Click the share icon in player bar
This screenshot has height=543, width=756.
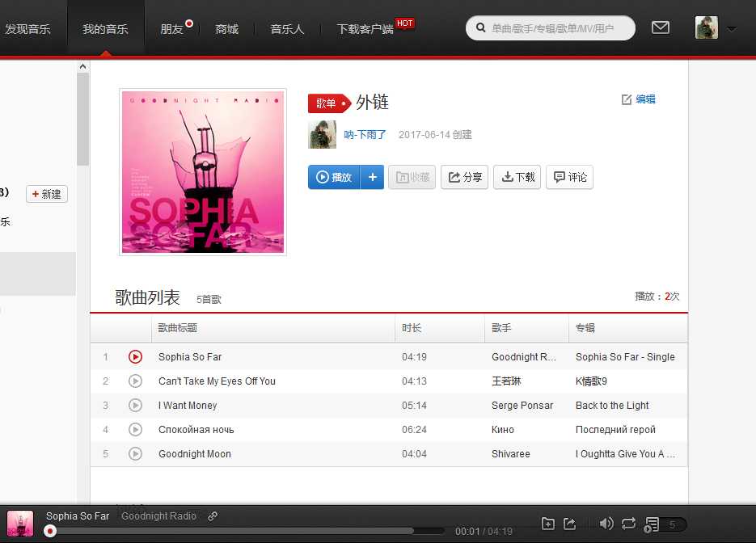[570, 524]
